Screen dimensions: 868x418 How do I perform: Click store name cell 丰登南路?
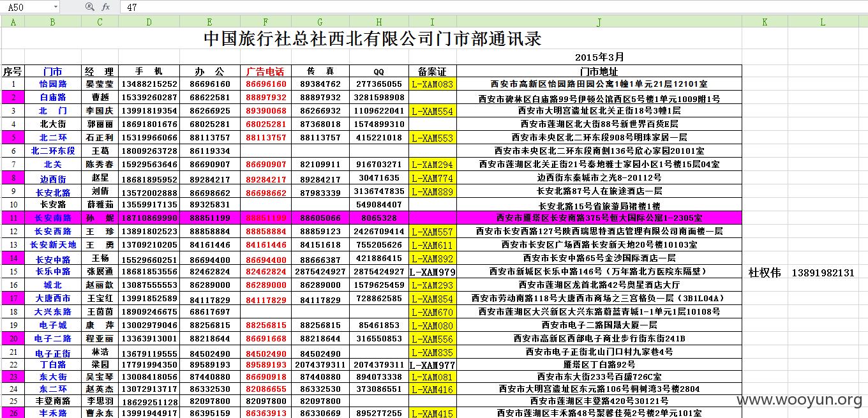53,401
